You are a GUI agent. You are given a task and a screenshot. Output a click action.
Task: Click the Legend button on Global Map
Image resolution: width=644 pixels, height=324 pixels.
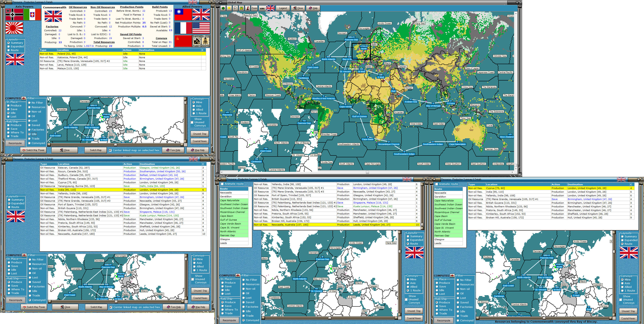(283, 8)
